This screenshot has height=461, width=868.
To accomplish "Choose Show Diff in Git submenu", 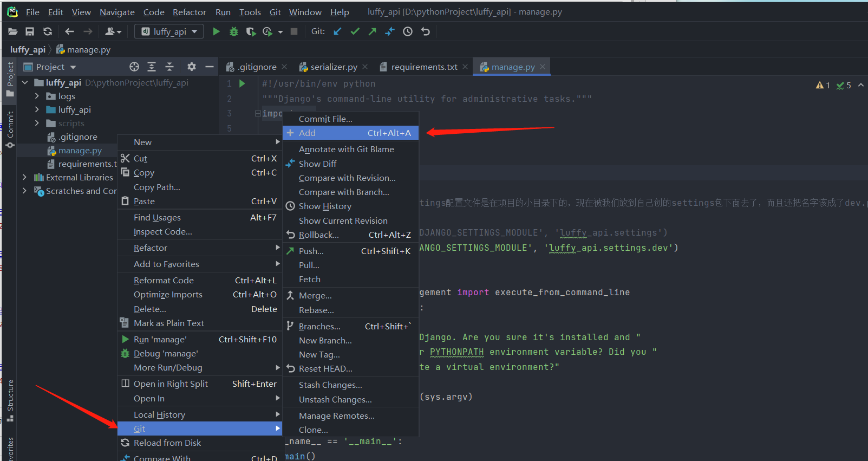I will point(351,164).
